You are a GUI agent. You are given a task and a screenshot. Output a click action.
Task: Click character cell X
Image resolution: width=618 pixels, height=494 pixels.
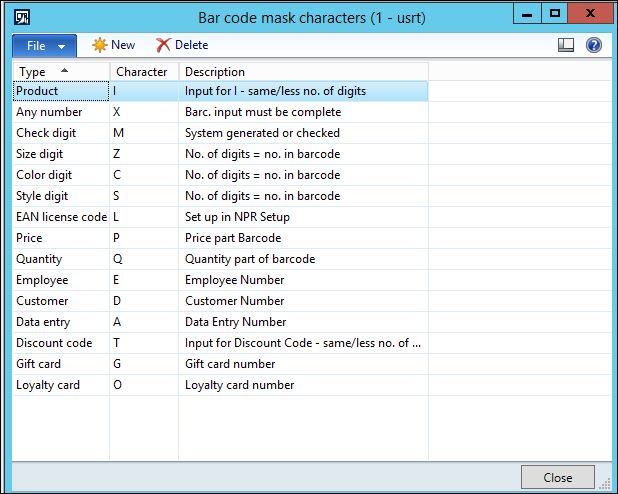click(144, 112)
